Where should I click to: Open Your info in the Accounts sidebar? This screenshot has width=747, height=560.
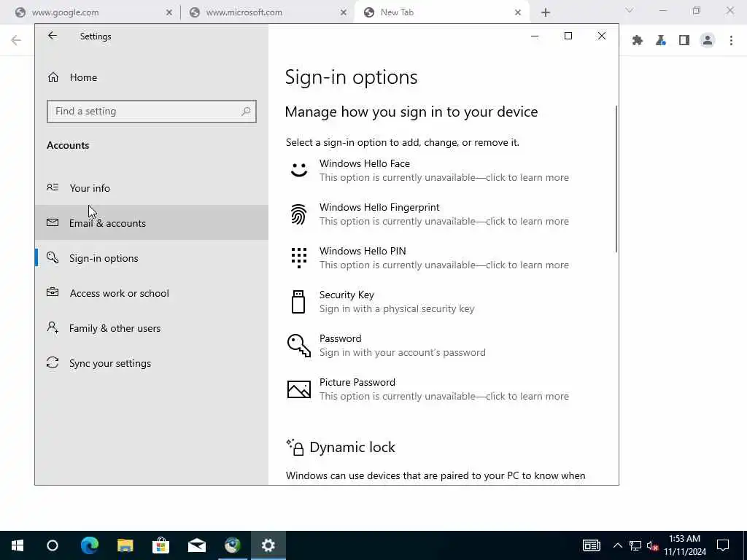pyautogui.click(x=152, y=188)
